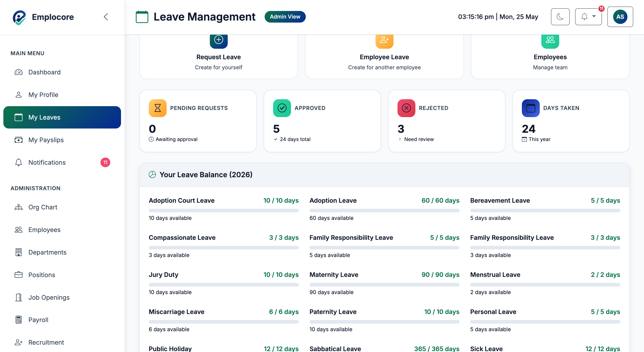Open My Payslips menu item
The image size is (644, 352).
click(62, 140)
